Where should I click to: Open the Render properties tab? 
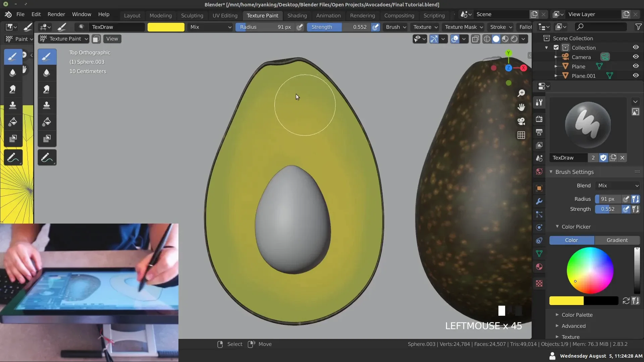point(539,119)
